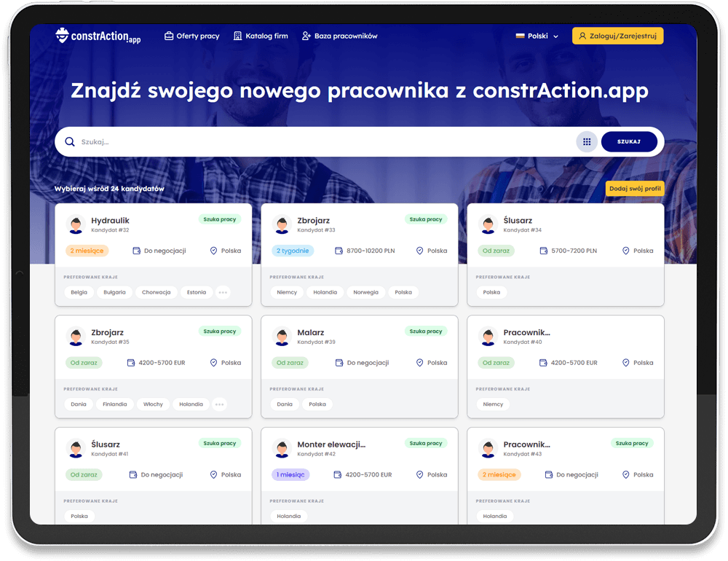Open Zbrojarz candidate #33 title
Image resolution: width=728 pixels, height=561 pixels.
tap(313, 220)
